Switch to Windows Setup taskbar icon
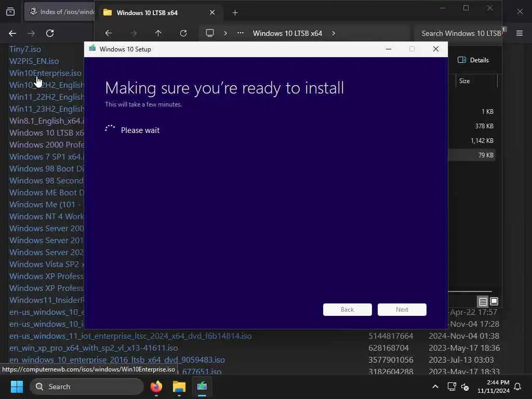This screenshot has height=399, width=532. tap(202, 387)
